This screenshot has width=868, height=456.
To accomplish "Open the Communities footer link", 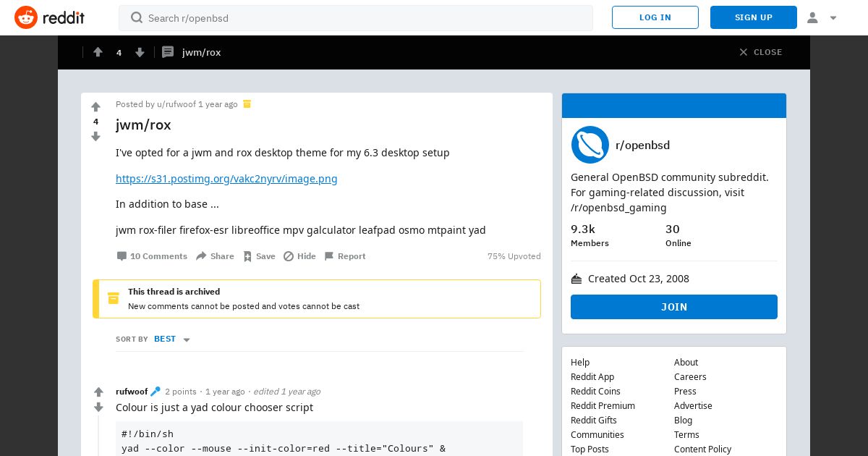I will [x=597, y=435].
